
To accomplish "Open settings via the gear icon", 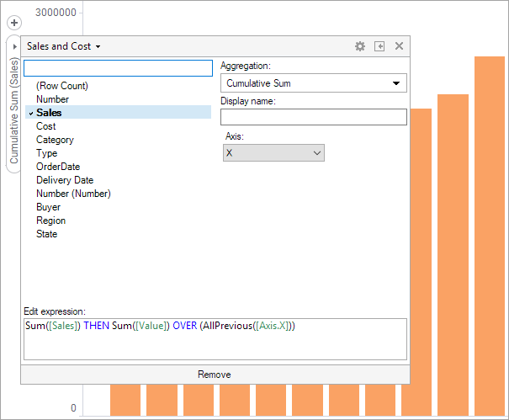I will coord(360,46).
